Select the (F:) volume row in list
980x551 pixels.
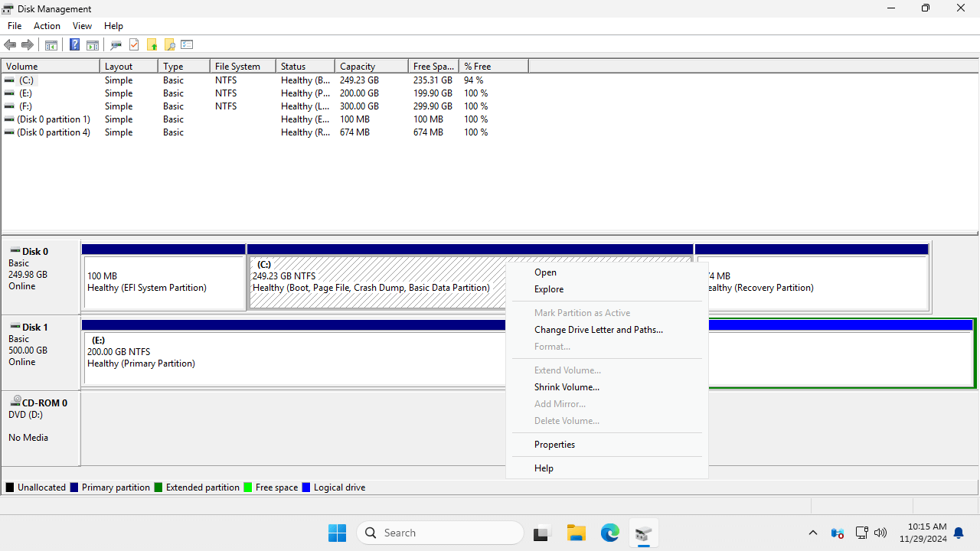[26, 106]
